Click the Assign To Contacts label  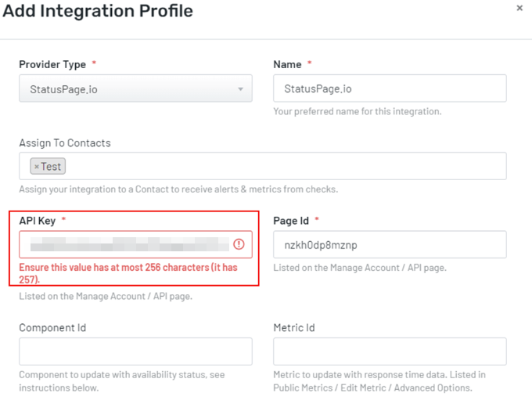[x=65, y=143]
